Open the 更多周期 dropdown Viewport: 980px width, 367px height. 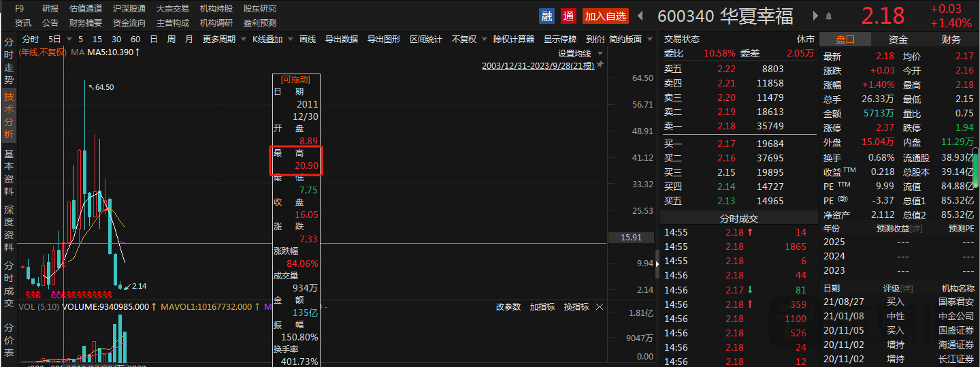coord(224,39)
